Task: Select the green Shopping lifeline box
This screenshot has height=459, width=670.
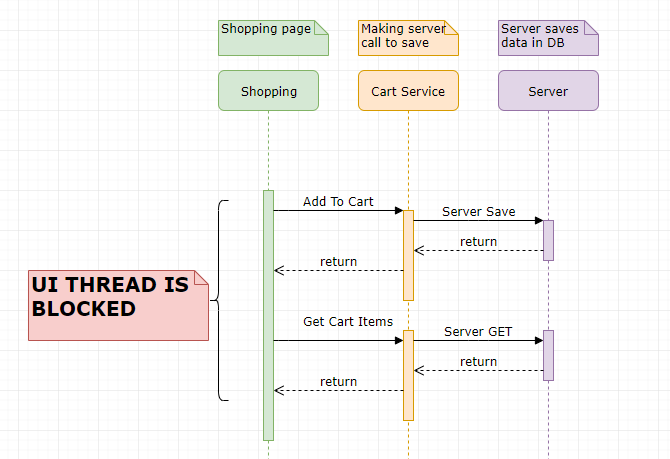Action: pyautogui.click(x=268, y=90)
